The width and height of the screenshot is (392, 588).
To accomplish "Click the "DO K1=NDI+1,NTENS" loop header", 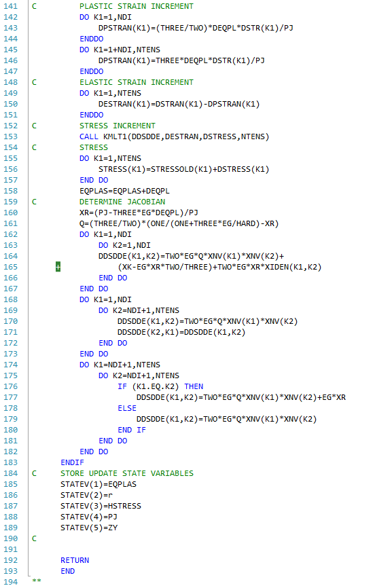I will click(120, 365).
